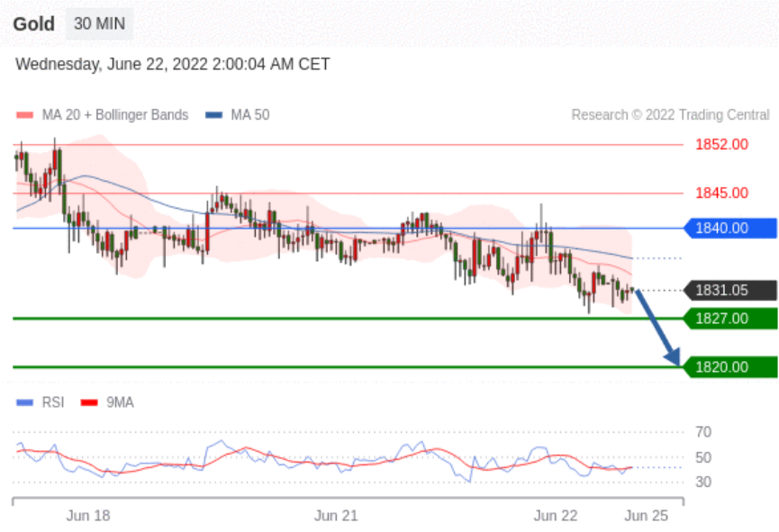
Task: Click the RSI legend blue swatch
Action: pos(24,402)
